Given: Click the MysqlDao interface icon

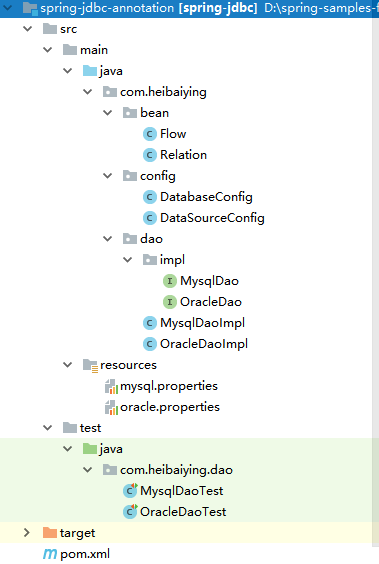Looking at the screenshot, I should pyautogui.click(x=170, y=281).
